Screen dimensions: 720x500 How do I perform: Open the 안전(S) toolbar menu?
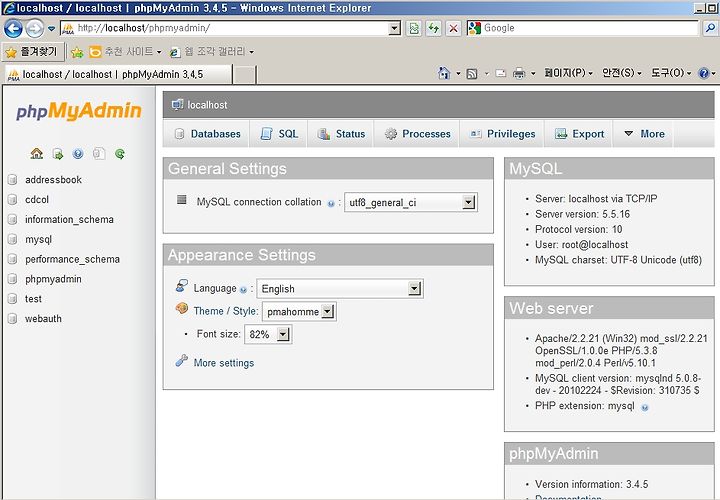[x=622, y=73]
